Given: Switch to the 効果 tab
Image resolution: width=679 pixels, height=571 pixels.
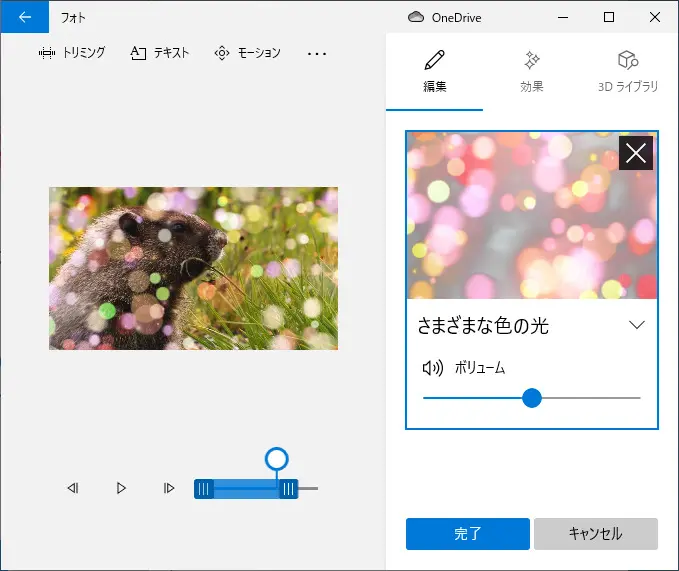Looking at the screenshot, I should click(531, 72).
